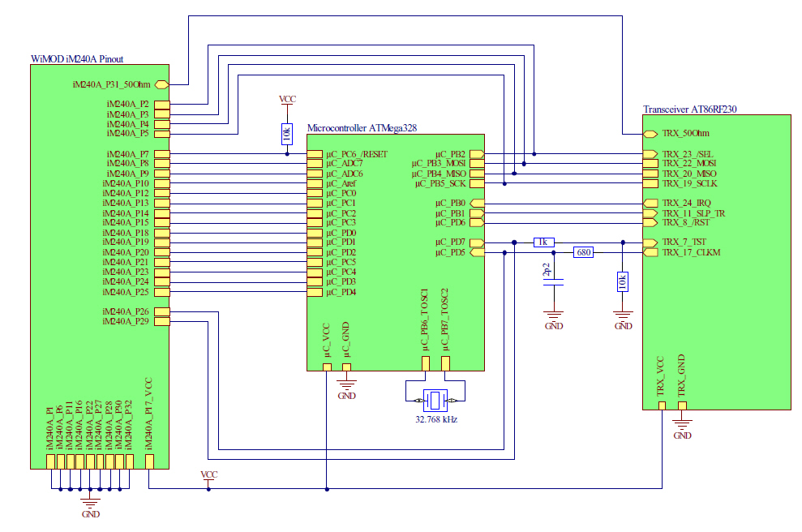Viewport: 802px width, 532px height.
Task: Select the 10k pull-up resistor under VCC
Action: pyautogui.click(x=287, y=134)
